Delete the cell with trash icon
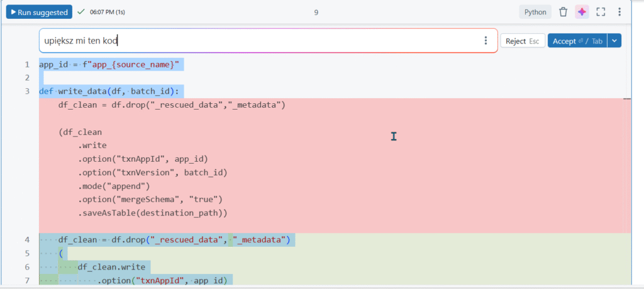Screen dimensions: 644x289 point(563,12)
